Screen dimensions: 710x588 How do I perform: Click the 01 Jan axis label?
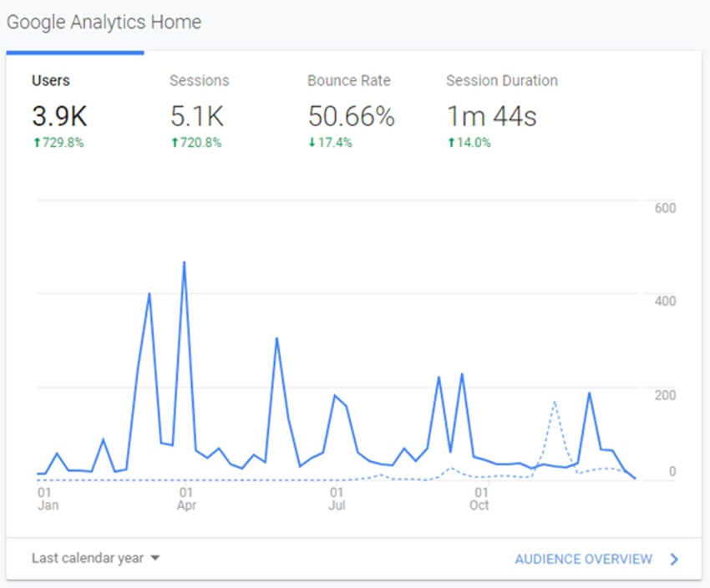pos(48,499)
